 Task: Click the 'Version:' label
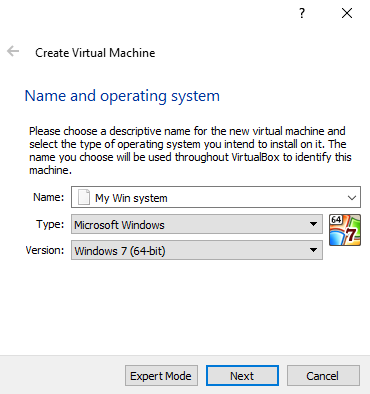pos(45,250)
